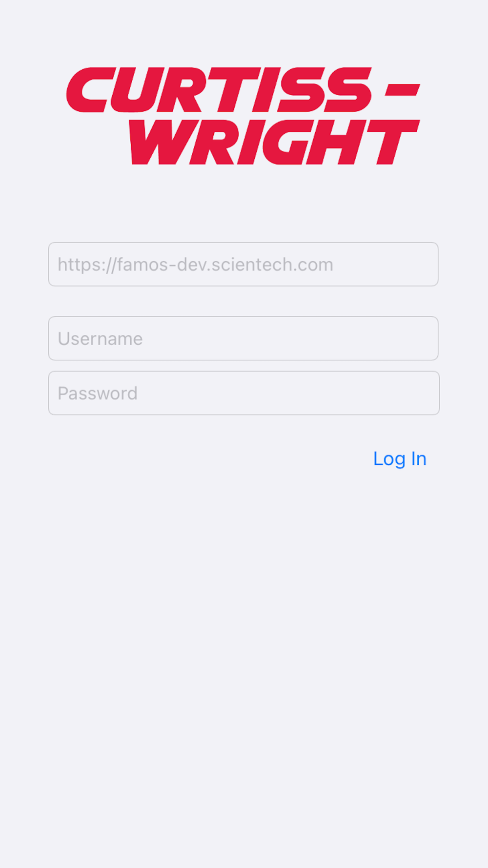This screenshot has width=488, height=868.
Task: Tap the empty right side of the Password box
Action: click(x=342, y=393)
